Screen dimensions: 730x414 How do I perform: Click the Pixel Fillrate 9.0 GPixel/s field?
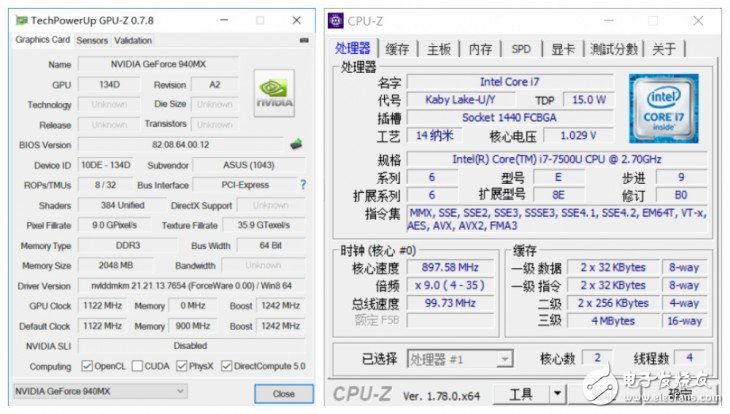[114, 225]
